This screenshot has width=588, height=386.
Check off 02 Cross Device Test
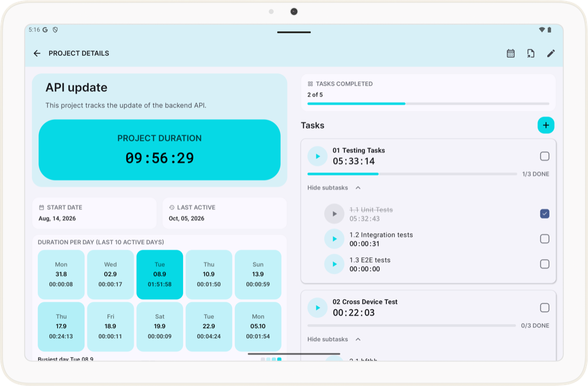point(544,308)
